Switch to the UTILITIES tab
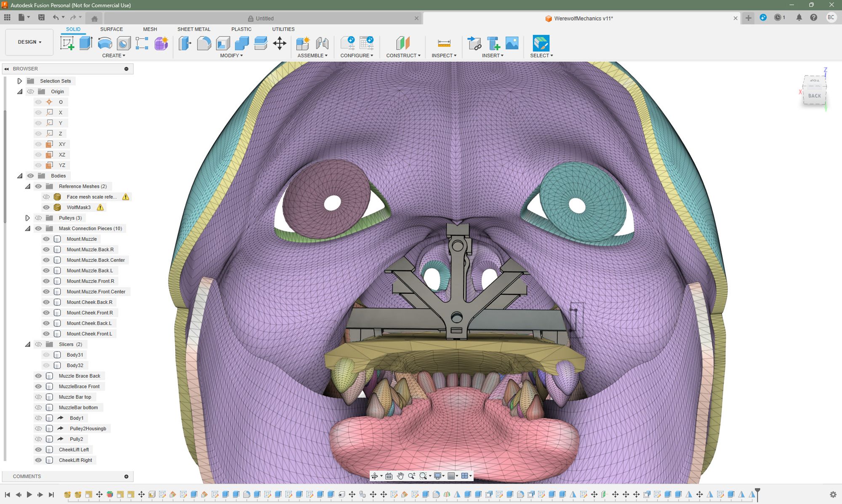842x504 pixels. click(283, 29)
